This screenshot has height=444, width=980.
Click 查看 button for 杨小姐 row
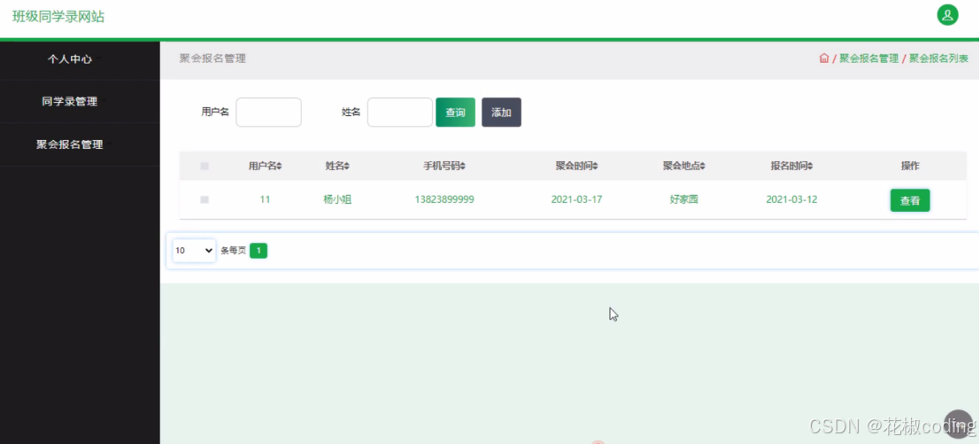point(910,201)
